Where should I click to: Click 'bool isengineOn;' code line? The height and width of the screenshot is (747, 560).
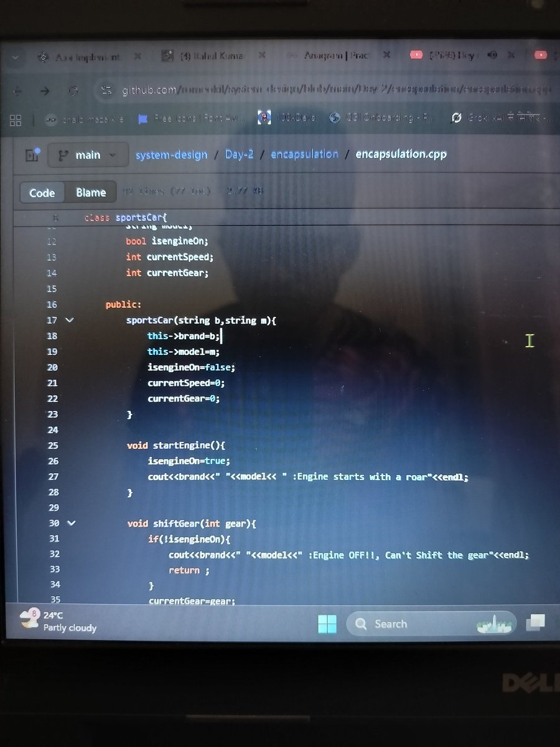point(167,241)
